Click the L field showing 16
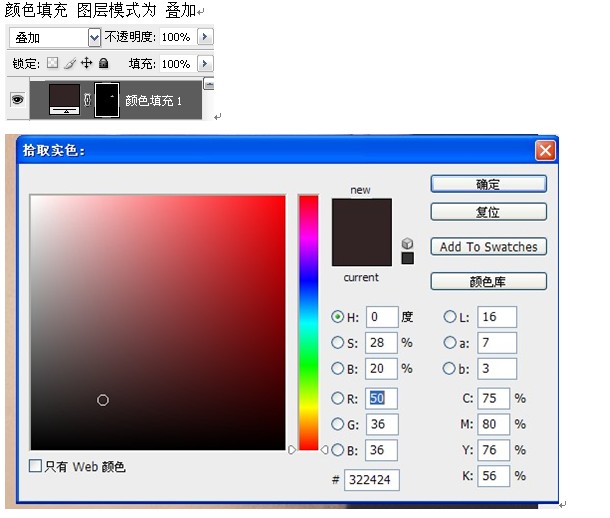 tap(497, 317)
